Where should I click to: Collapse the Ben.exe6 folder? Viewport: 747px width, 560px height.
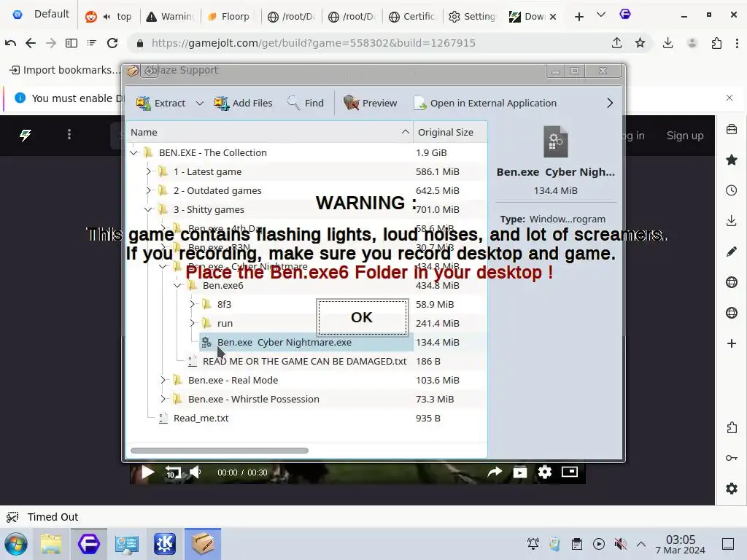click(177, 285)
